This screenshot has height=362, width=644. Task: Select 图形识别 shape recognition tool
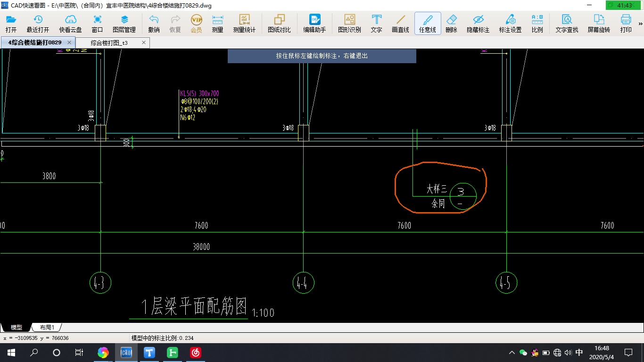(349, 24)
